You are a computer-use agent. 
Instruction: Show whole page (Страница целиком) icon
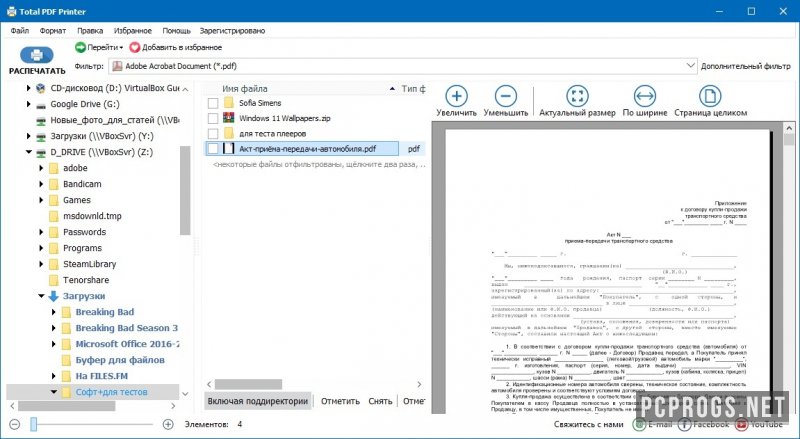click(x=710, y=96)
